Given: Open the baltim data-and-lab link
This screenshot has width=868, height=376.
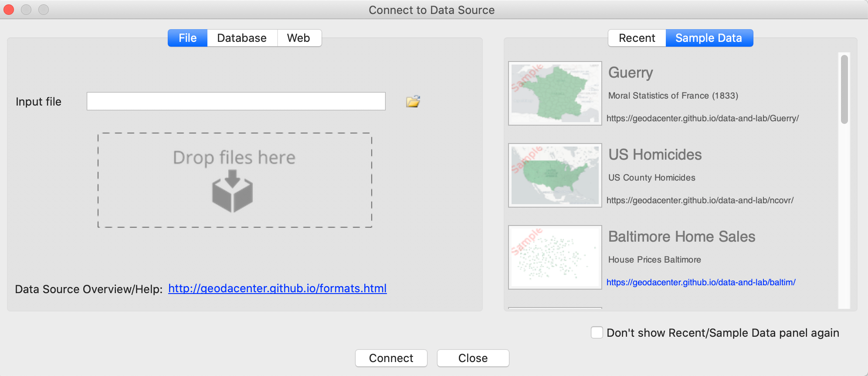Looking at the screenshot, I should 701,282.
